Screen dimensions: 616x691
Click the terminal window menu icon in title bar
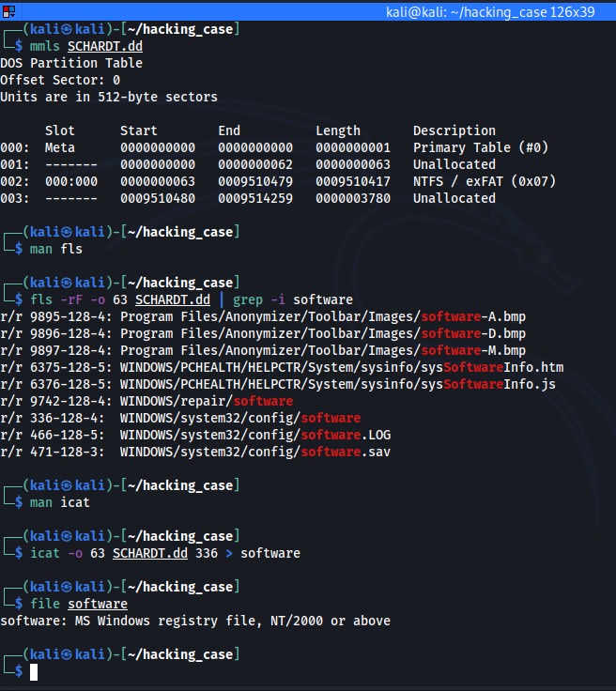(8, 11)
